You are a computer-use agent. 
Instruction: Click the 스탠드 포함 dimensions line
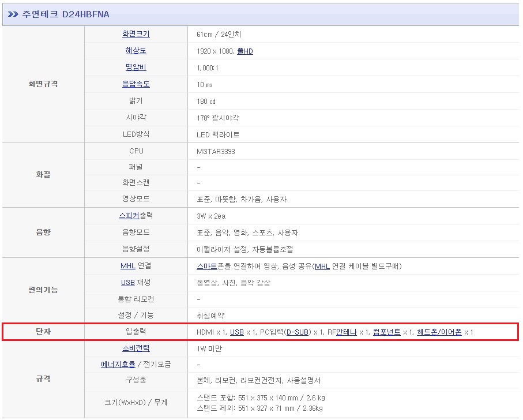[261, 398]
